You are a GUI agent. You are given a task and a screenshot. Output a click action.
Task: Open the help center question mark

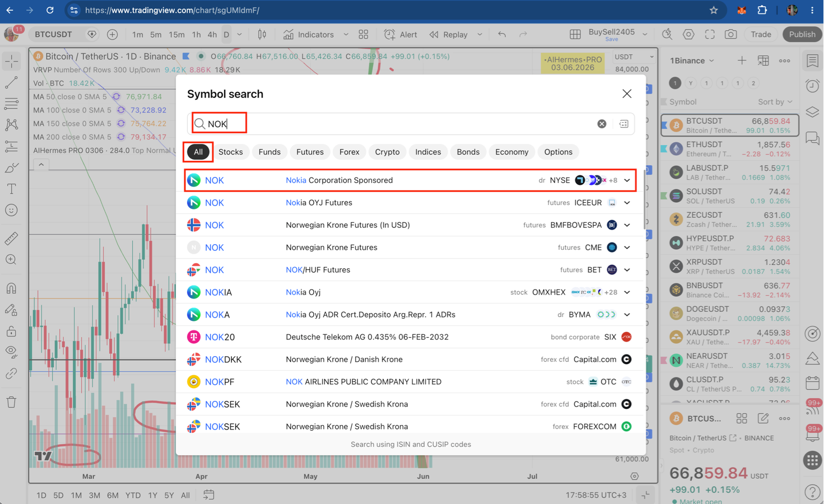812,492
